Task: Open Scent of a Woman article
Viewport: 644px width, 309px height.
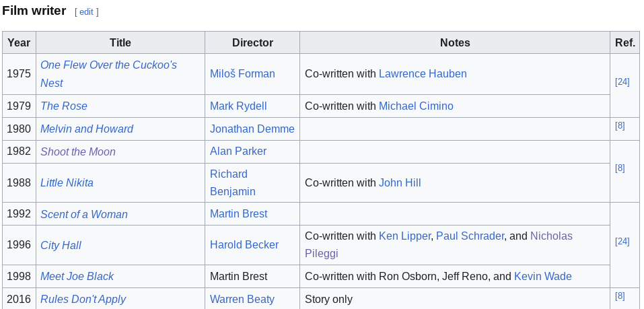Action: tap(84, 215)
